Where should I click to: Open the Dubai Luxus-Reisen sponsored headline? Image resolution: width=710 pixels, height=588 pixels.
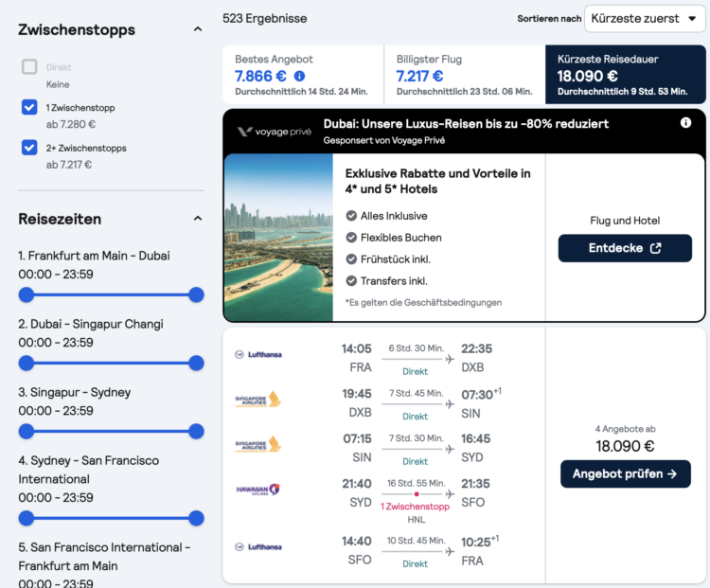tap(466, 124)
